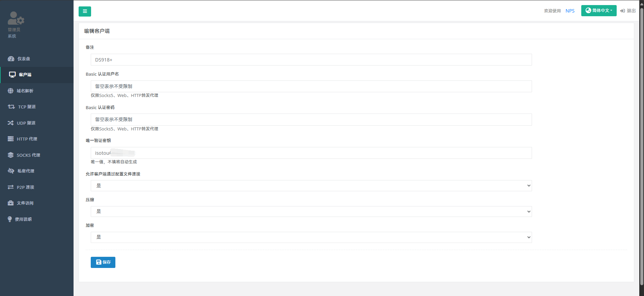
Task: Expand the 加密 encryption dropdown
Action: click(x=311, y=237)
